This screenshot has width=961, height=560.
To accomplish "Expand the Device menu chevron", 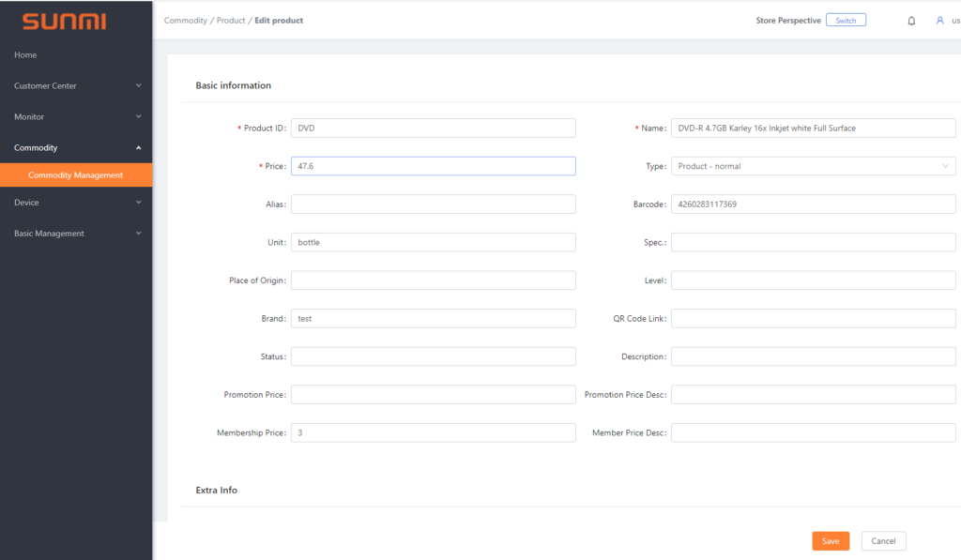I will 139,203.
